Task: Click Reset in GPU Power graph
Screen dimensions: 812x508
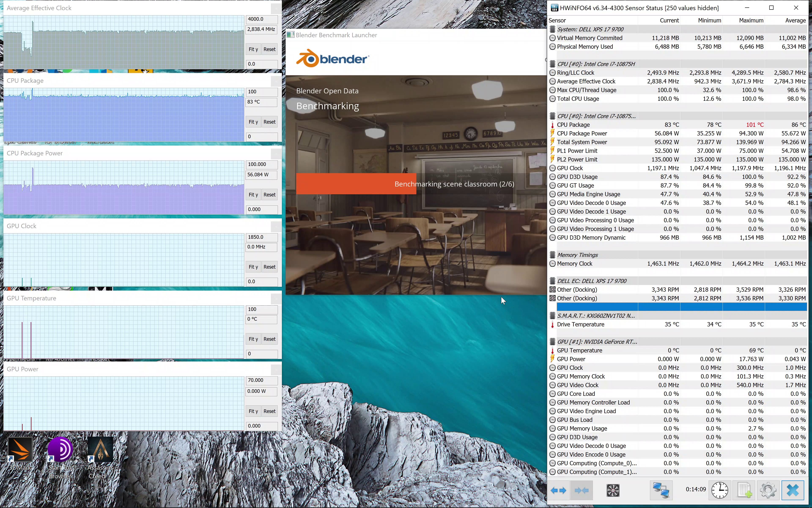Action: (269, 411)
